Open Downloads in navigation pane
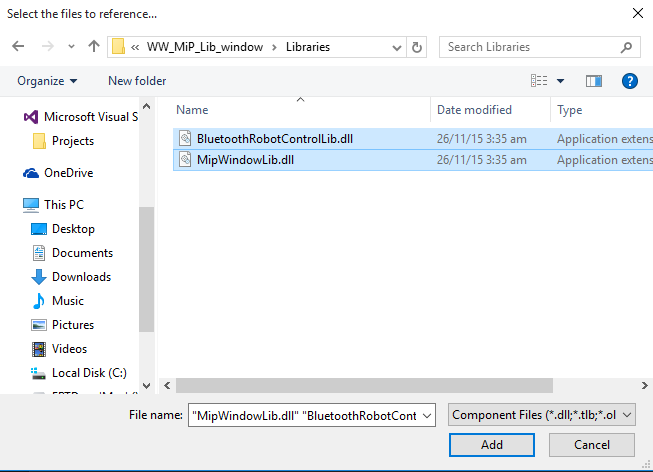653x472 pixels. click(x=82, y=277)
